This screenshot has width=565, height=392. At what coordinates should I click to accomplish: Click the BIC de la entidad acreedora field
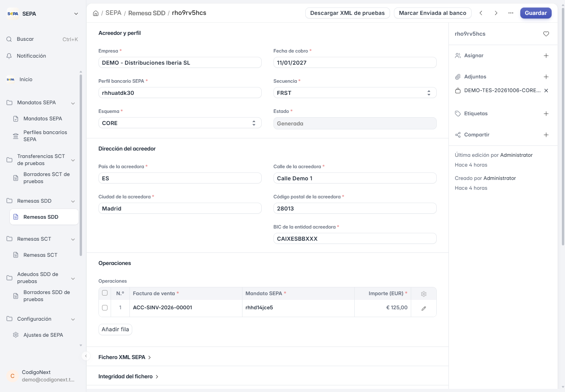355,239
